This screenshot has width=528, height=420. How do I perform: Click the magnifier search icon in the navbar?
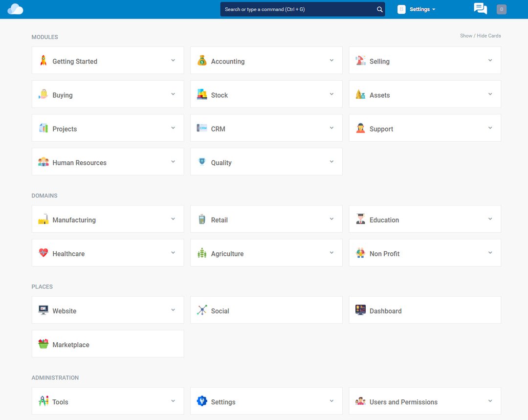(x=379, y=9)
